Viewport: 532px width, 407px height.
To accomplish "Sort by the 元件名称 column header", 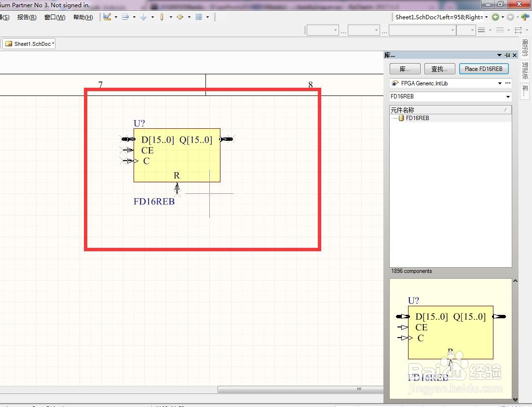I will 450,110.
